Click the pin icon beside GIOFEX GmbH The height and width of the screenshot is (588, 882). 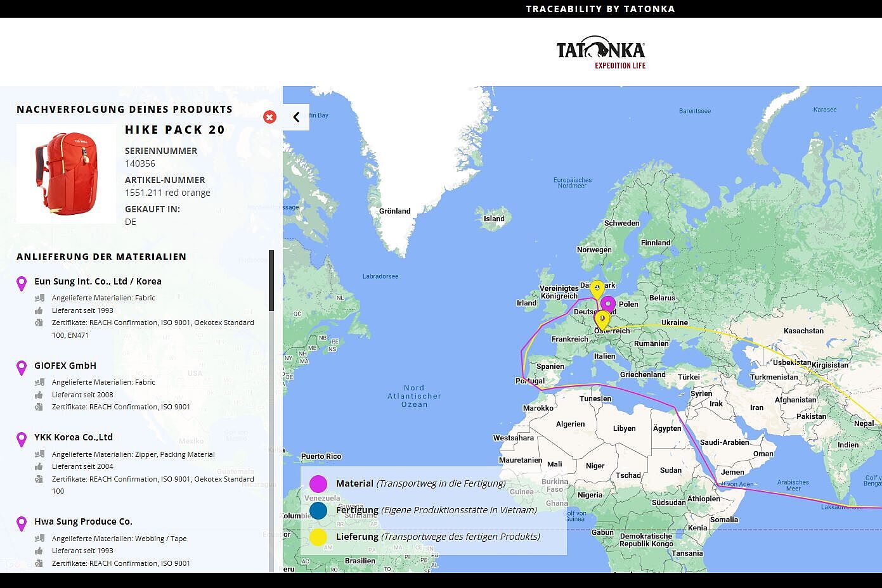[22, 367]
